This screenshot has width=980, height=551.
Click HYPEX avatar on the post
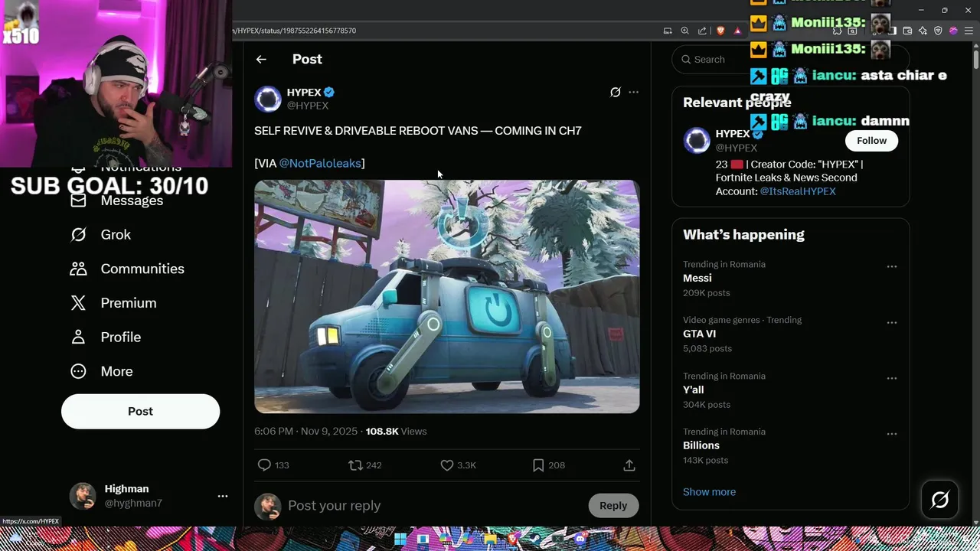(x=267, y=99)
